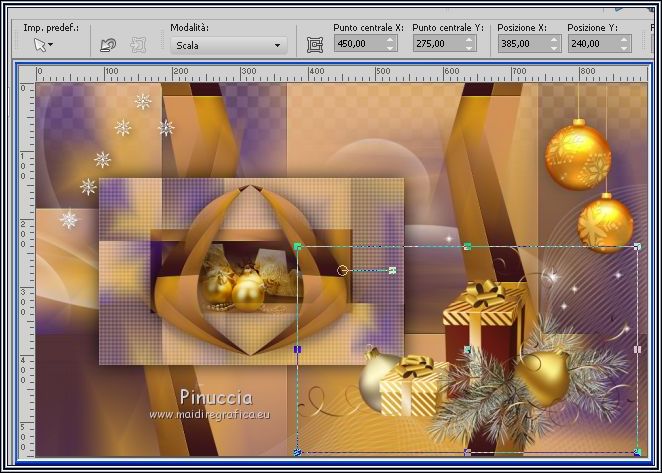This screenshot has width=662, height=473.
Task: Increase Punto centrale X with up arrow
Action: [391, 40]
